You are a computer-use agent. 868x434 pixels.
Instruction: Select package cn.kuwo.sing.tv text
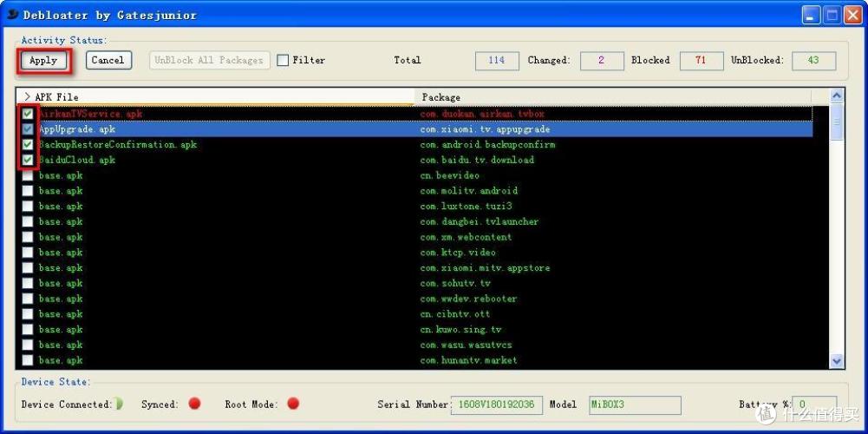pos(460,330)
